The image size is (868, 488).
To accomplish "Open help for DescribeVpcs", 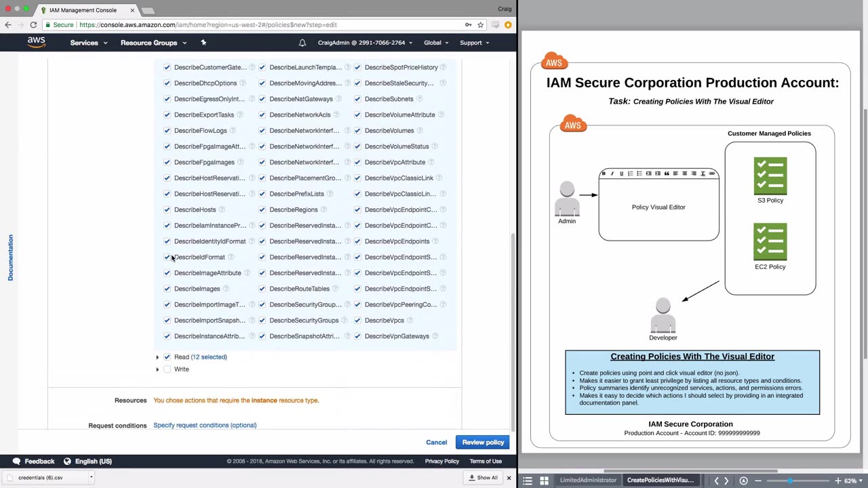I will (x=410, y=320).
